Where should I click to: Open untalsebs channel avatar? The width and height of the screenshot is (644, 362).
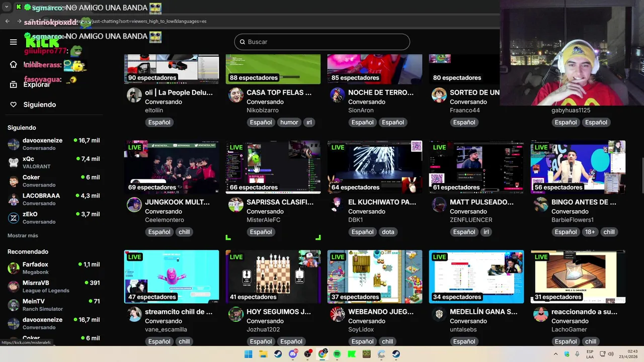pos(439,314)
